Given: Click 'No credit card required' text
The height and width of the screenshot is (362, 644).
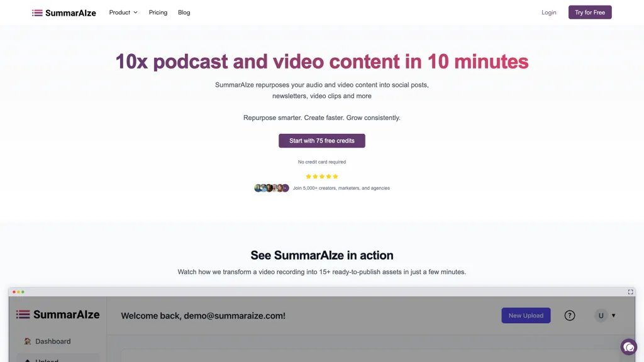Looking at the screenshot, I should 321,162.
